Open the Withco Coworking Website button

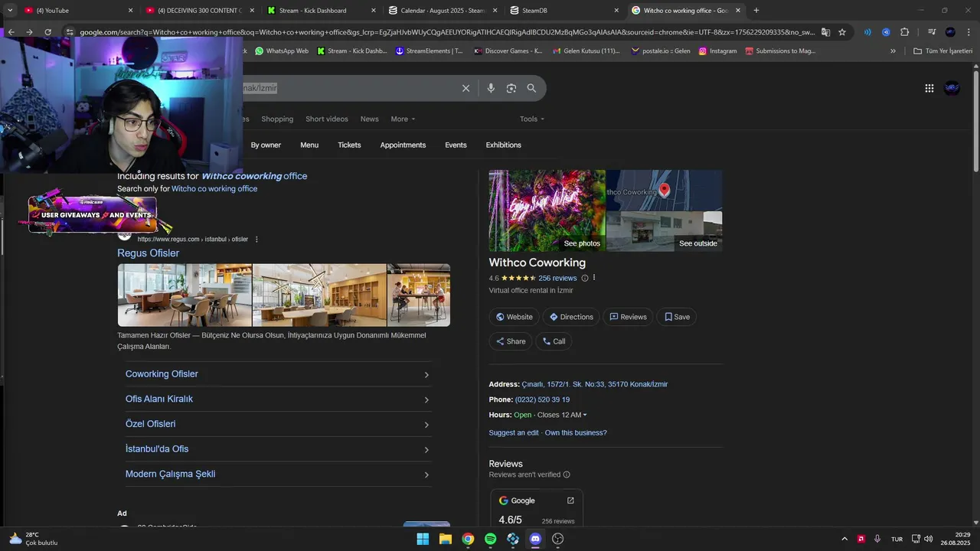coord(514,317)
